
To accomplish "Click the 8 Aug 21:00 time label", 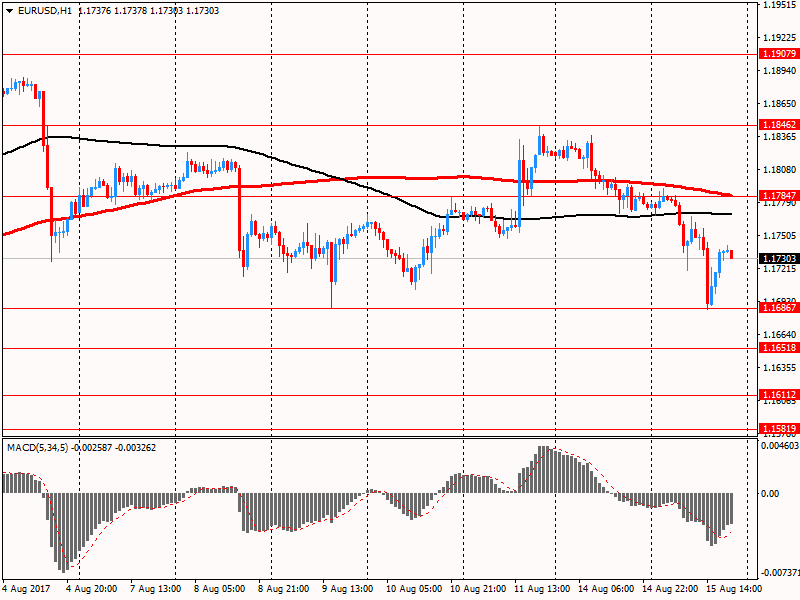I will [284, 589].
